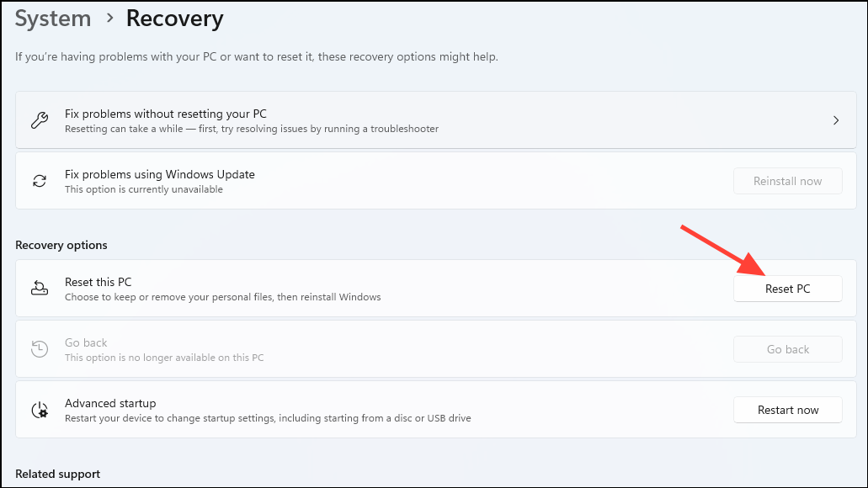Click the Recovery page title
The image size is (868, 488).
(x=175, y=19)
